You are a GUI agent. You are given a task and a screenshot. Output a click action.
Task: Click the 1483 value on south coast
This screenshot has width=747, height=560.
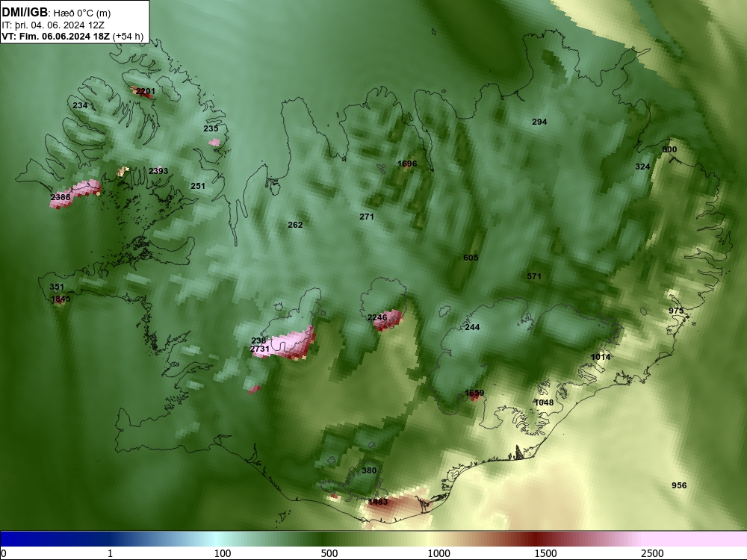pos(378,502)
